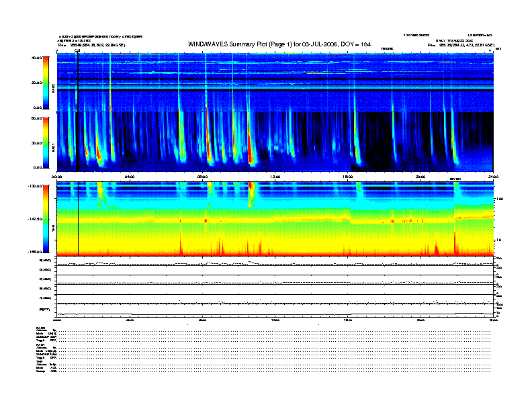Click the 16:00 tick label below RAD1 spectrogram
Screen dimensions: 532x411
tap(348, 177)
